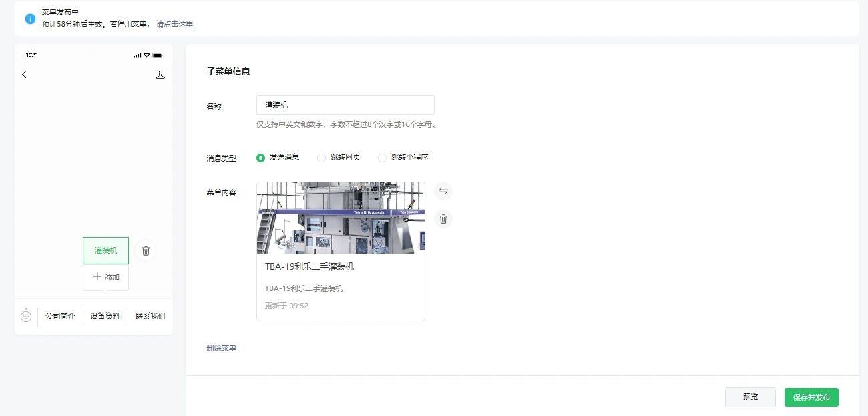Viewport: 868px width, 416px height.
Task: Click the back arrow in phone preview
Action: tap(25, 74)
